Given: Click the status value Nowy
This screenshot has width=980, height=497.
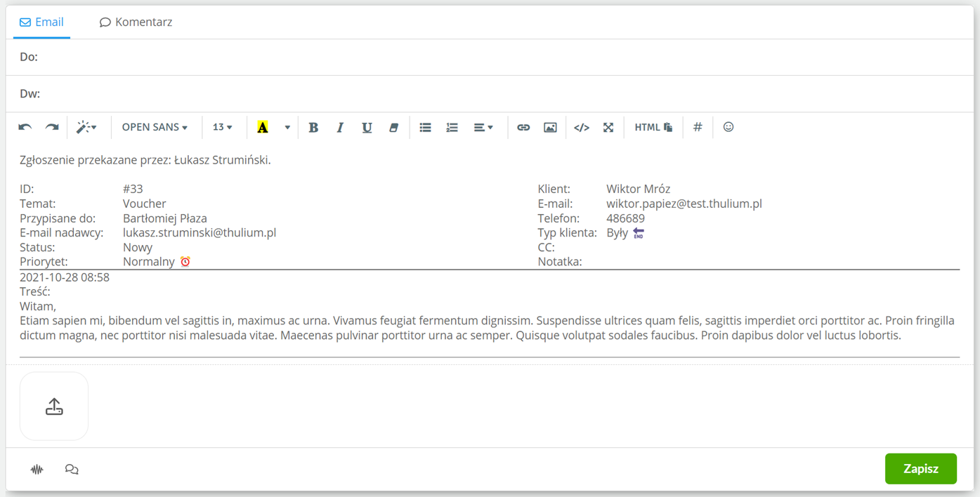Looking at the screenshot, I should [x=138, y=247].
